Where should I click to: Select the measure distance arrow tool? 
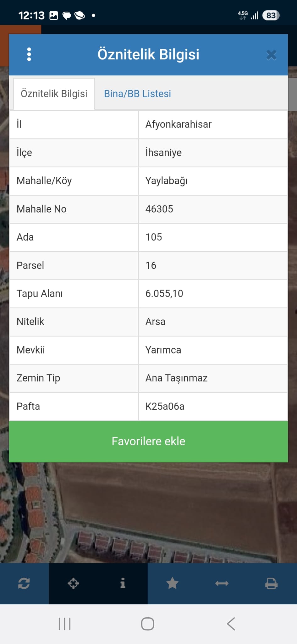222,584
